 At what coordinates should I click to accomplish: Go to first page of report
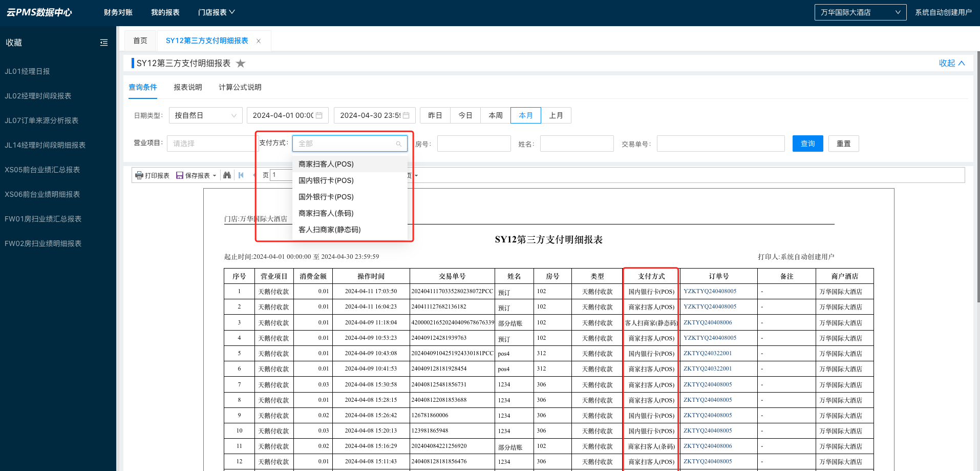241,175
